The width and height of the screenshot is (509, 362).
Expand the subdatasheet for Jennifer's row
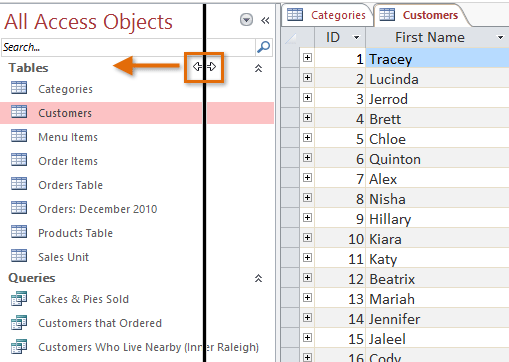click(307, 318)
